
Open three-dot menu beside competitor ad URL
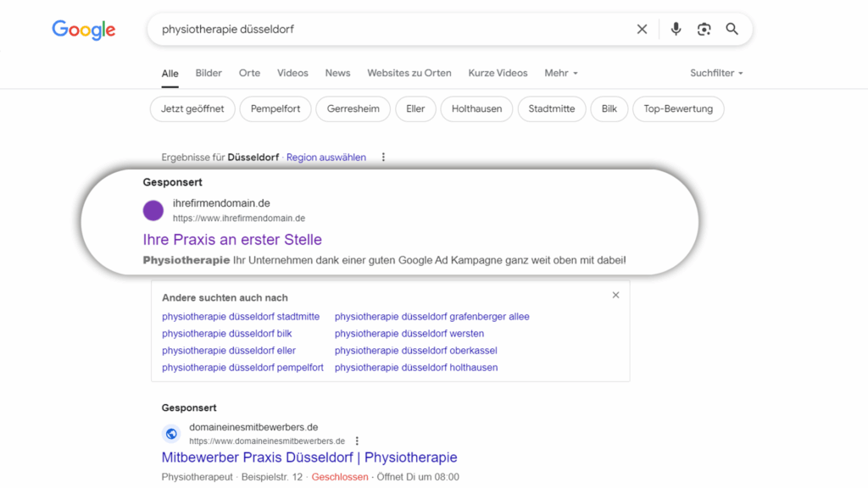point(357,441)
